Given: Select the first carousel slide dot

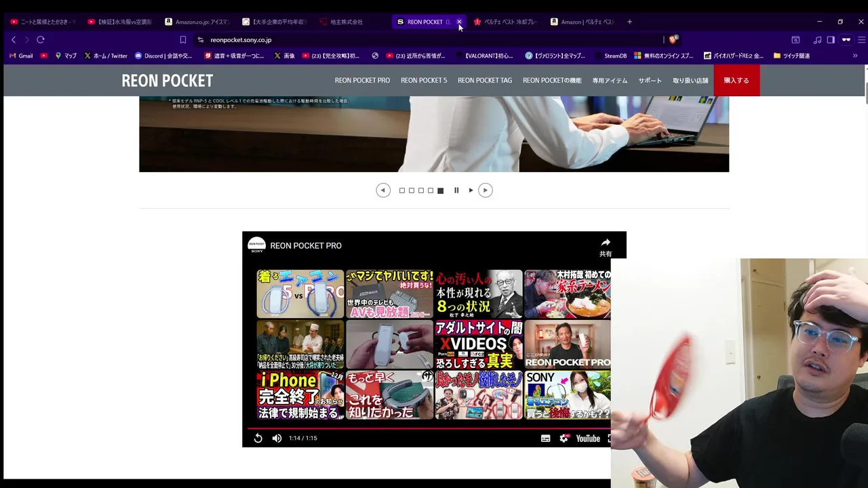Looking at the screenshot, I should [x=402, y=190].
